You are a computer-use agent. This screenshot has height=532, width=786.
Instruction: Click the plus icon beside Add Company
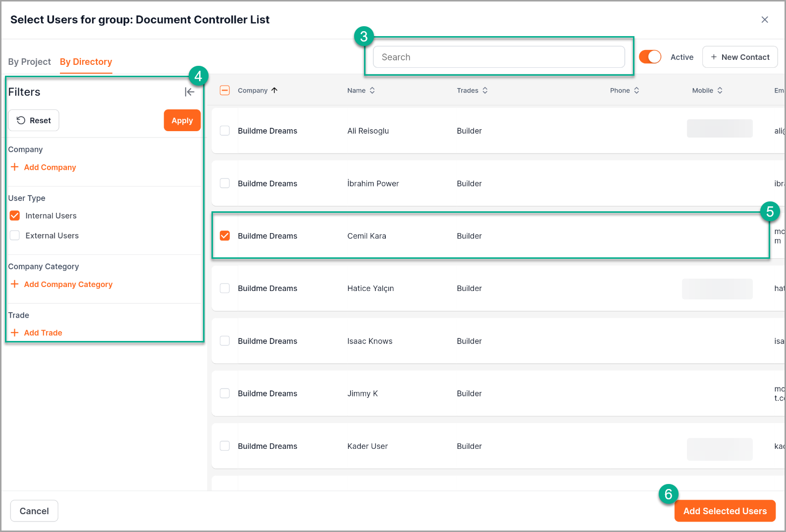[15, 167]
